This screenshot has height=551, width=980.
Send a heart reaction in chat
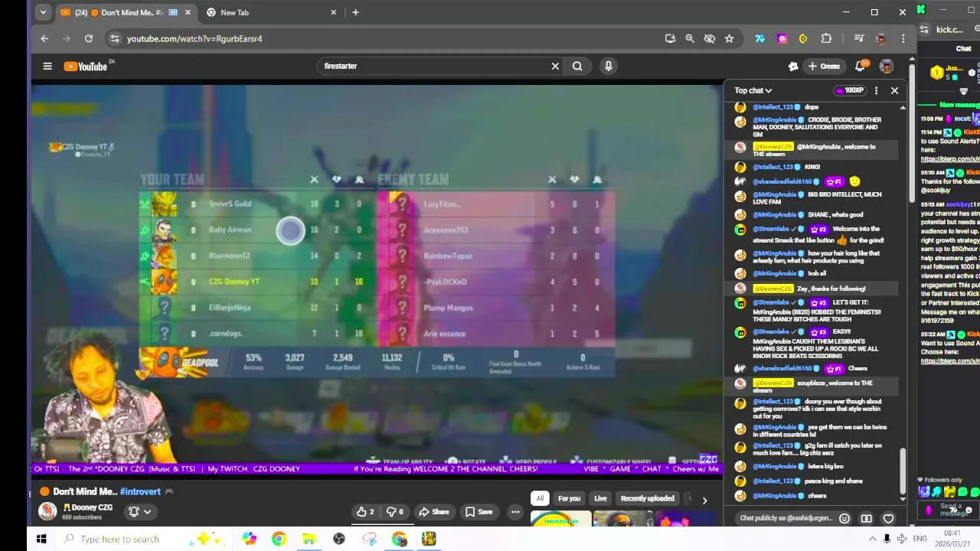pyautogui.click(x=888, y=518)
